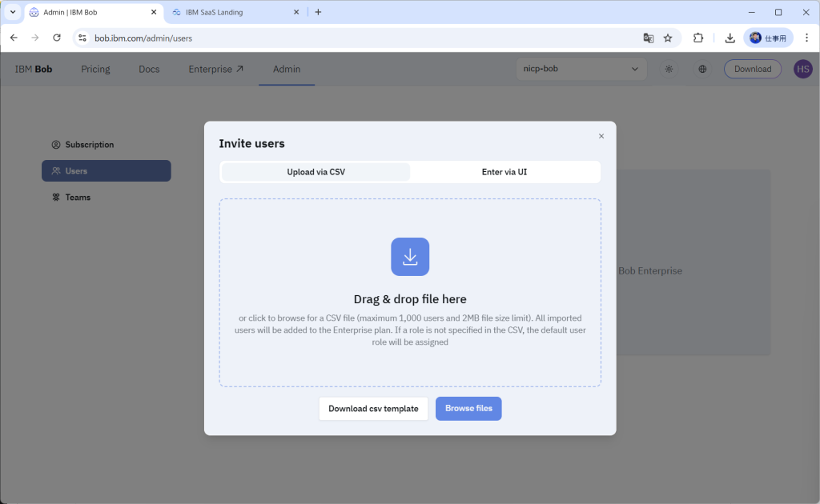Click the Invite users dialog title

(251, 144)
